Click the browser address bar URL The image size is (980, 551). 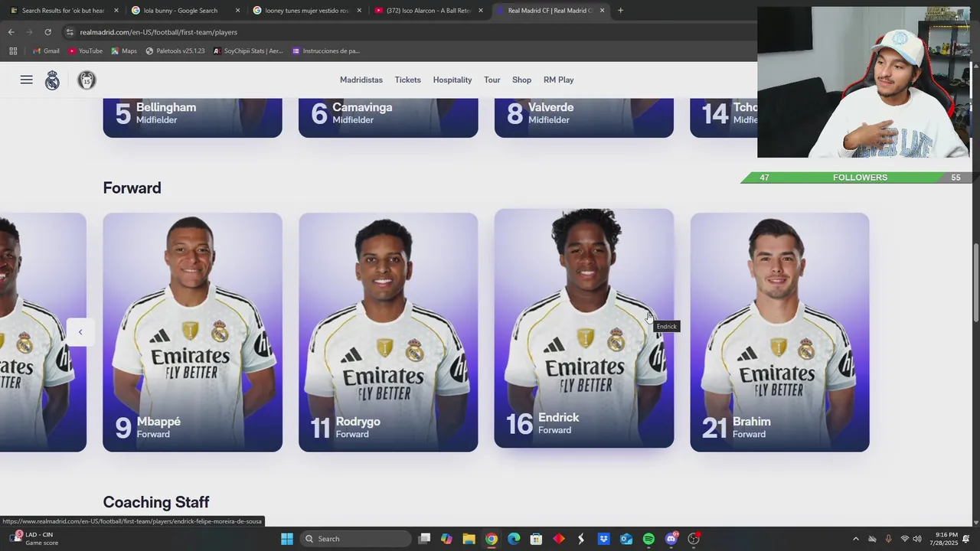click(x=158, y=32)
